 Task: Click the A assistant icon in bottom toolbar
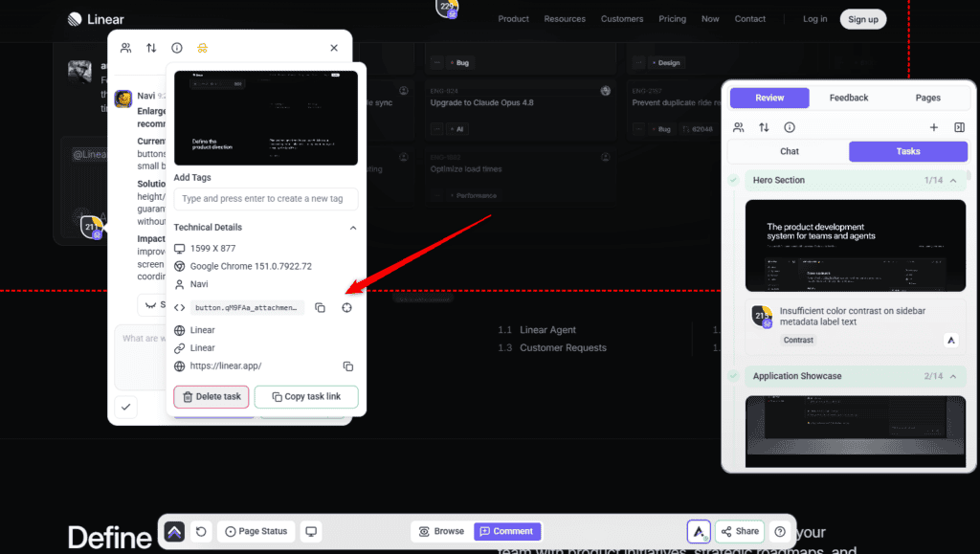699,532
